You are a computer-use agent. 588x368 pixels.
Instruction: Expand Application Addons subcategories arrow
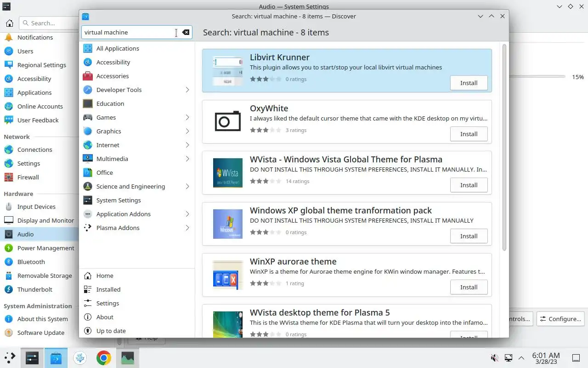pyautogui.click(x=187, y=214)
